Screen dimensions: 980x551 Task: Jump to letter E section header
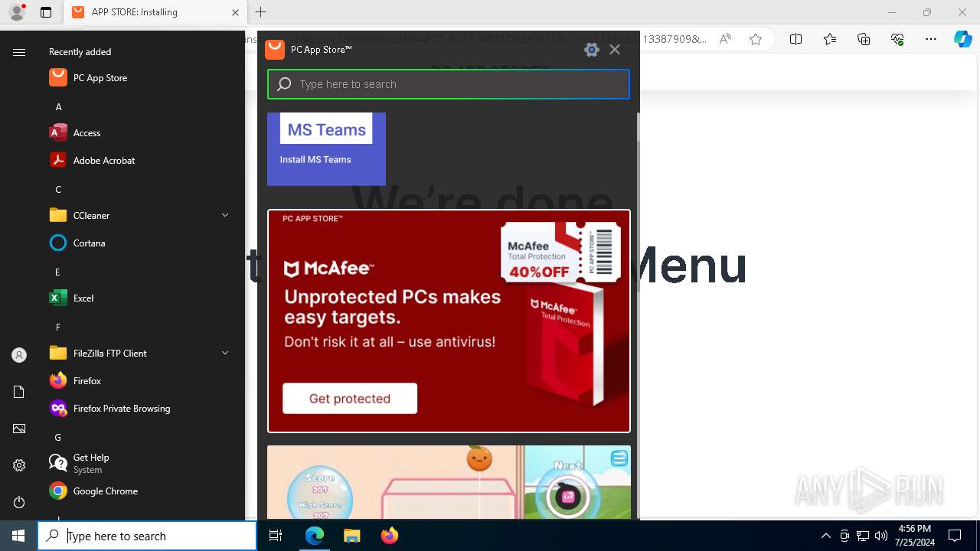tap(58, 272)
